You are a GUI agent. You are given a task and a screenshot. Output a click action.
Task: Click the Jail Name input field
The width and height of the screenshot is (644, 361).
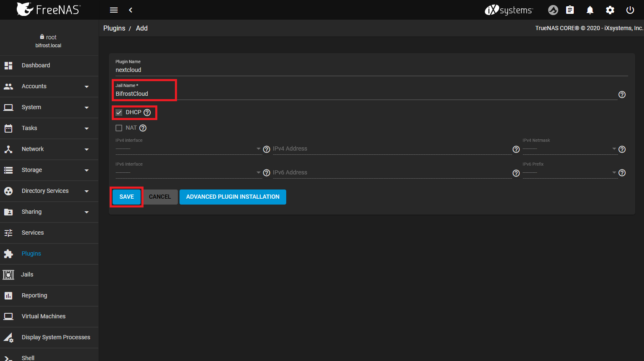[366, 94]
